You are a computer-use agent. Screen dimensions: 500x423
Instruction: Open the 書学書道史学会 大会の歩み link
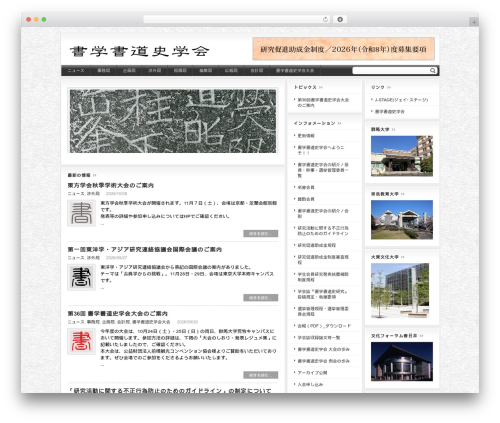(323, 349)
